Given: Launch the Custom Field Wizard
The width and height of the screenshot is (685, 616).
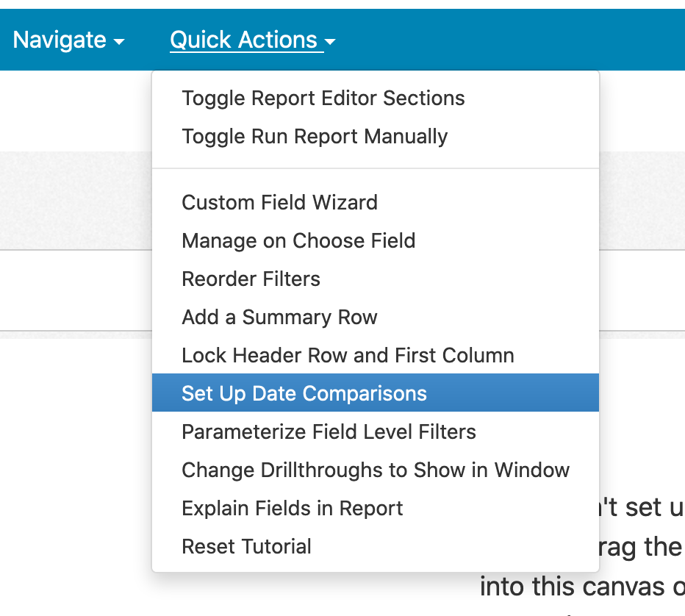Looking at the screenshot, I should pos(279,203).
